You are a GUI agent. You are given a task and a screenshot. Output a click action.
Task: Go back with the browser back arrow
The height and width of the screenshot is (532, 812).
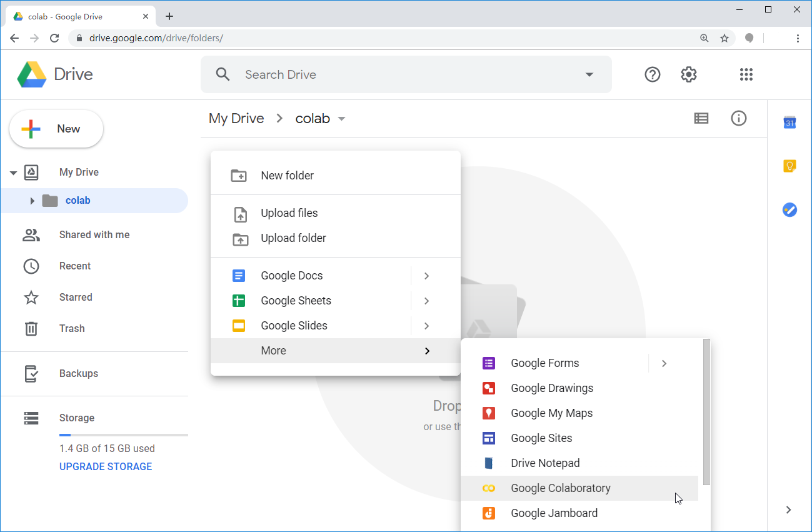pos(14,38)
